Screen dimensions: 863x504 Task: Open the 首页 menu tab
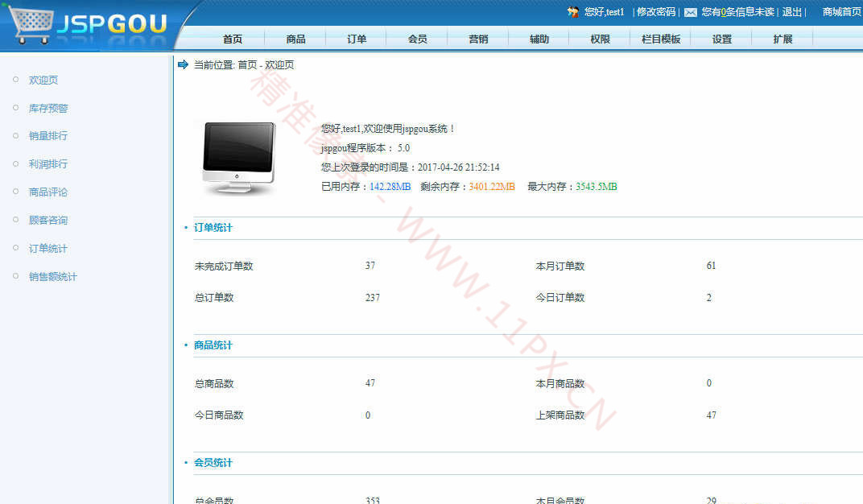pos(233,39)
